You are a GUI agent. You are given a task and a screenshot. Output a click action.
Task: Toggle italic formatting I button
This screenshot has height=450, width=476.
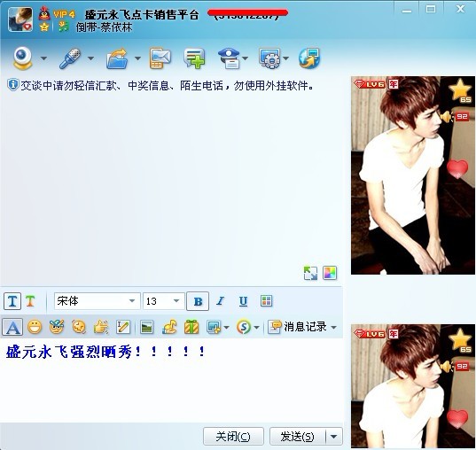point(221,301)
